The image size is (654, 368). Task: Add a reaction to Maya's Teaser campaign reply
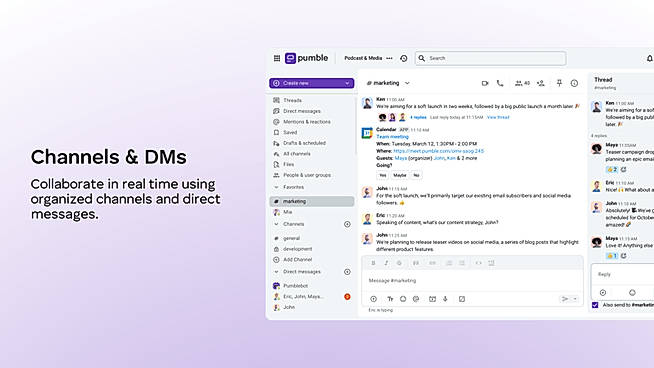[x=624, y=169]
